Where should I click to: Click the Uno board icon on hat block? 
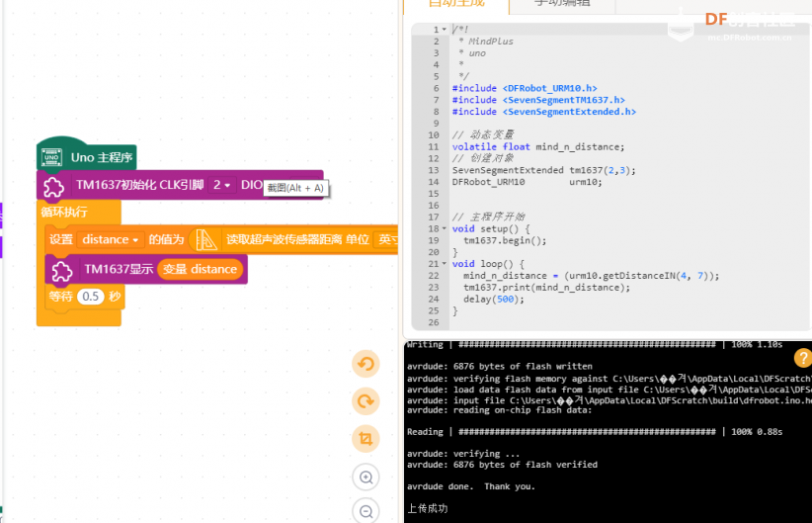point(51,157)
